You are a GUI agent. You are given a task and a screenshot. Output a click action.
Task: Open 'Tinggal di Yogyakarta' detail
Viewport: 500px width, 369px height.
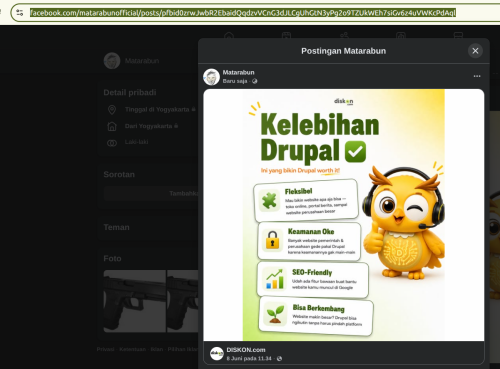coord(157,109)
